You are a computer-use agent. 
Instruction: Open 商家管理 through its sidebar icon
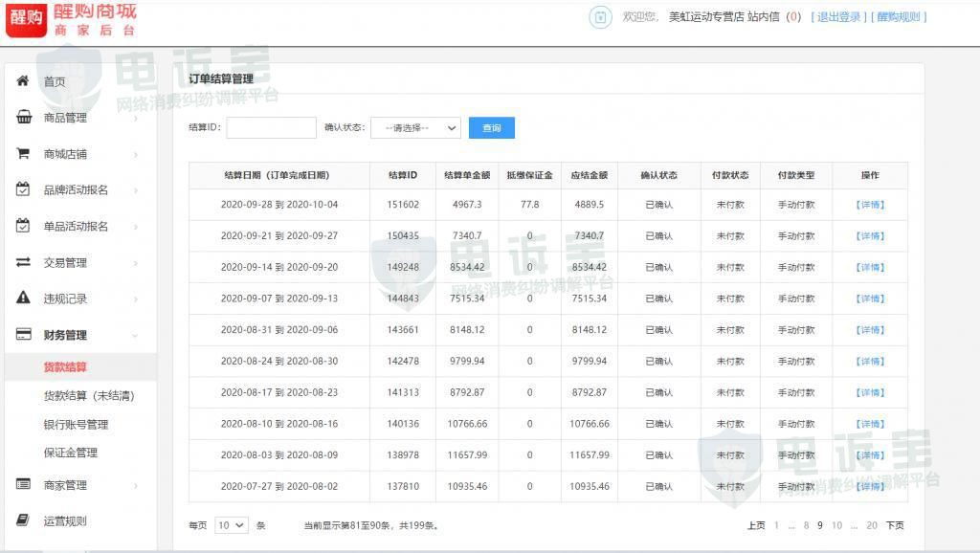point(23,485)
